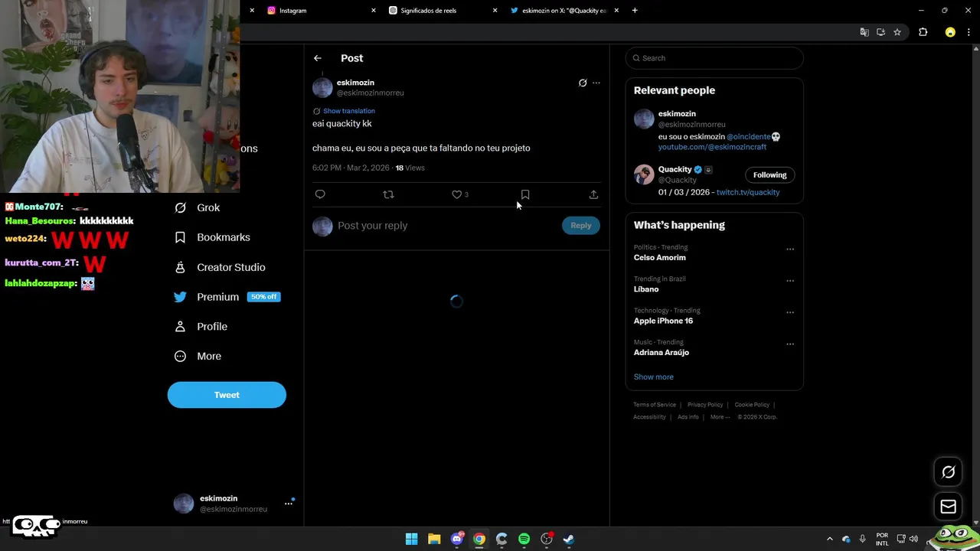Bookmark page with the Chrome star icon
980x551 pixels.
(897, 32)
